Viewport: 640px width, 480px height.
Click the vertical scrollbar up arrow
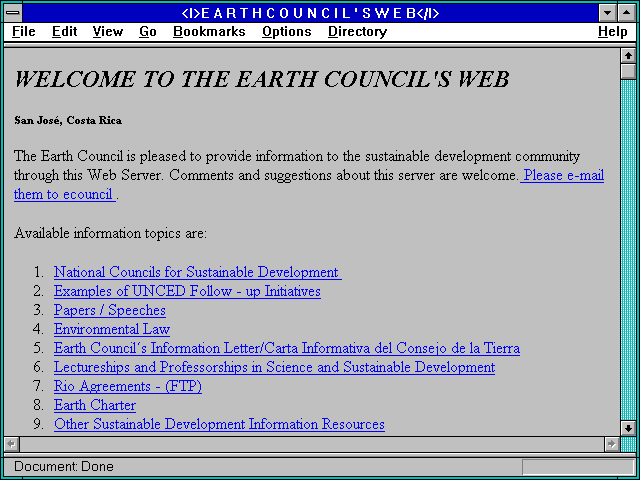tap(628, 56)
